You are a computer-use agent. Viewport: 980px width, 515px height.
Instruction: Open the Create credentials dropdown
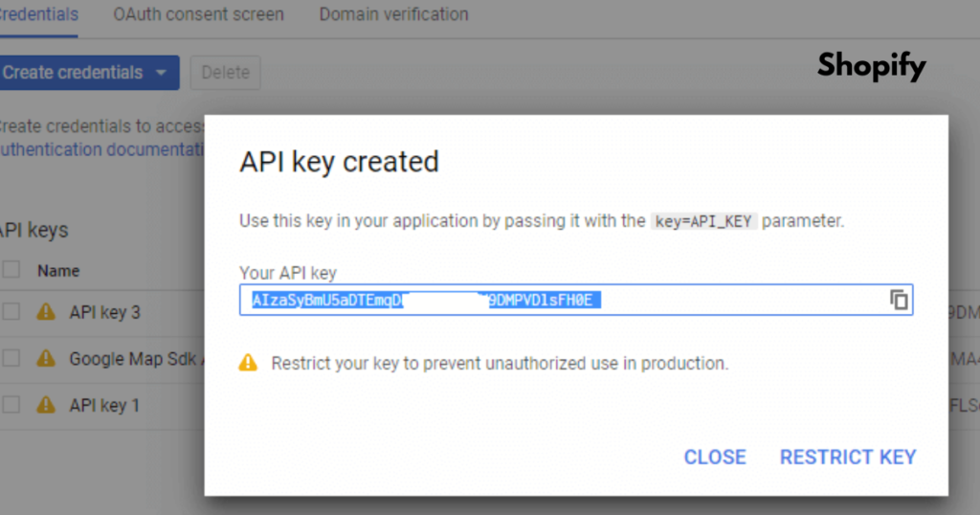(x=89, y=73)
